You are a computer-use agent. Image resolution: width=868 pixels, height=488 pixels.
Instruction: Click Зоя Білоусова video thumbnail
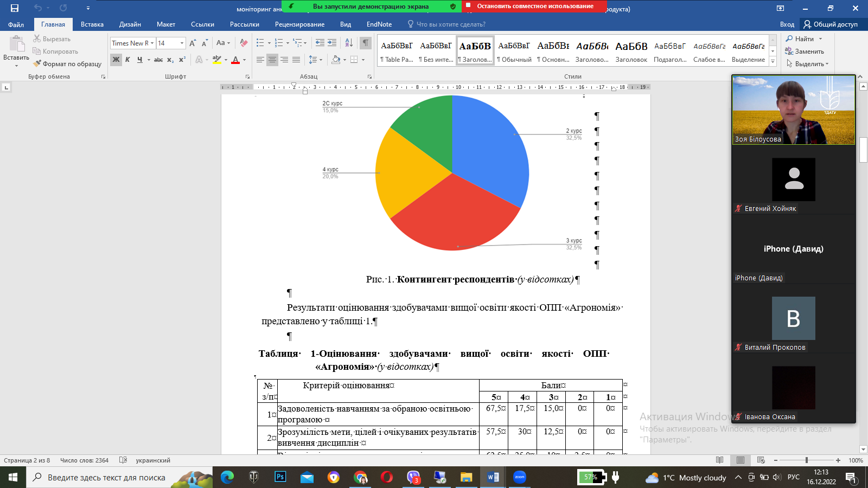[794, 110]
